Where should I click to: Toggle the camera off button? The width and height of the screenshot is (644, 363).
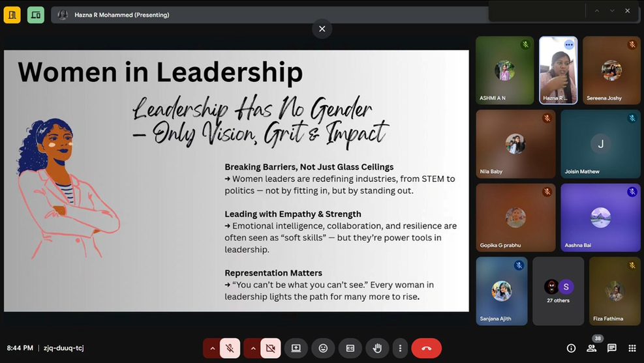[x=270, y=348]
